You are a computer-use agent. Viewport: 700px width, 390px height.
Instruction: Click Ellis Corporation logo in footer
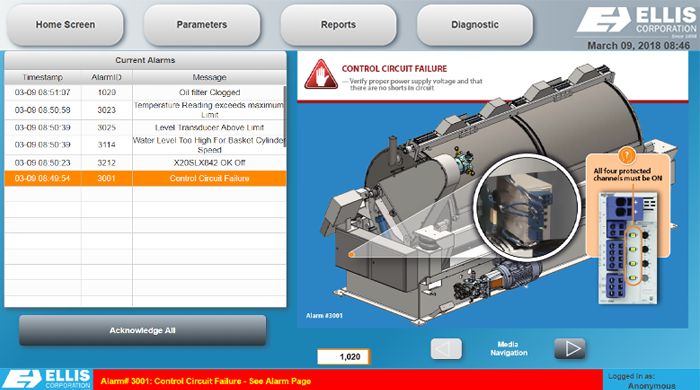(x=46, y=379)
